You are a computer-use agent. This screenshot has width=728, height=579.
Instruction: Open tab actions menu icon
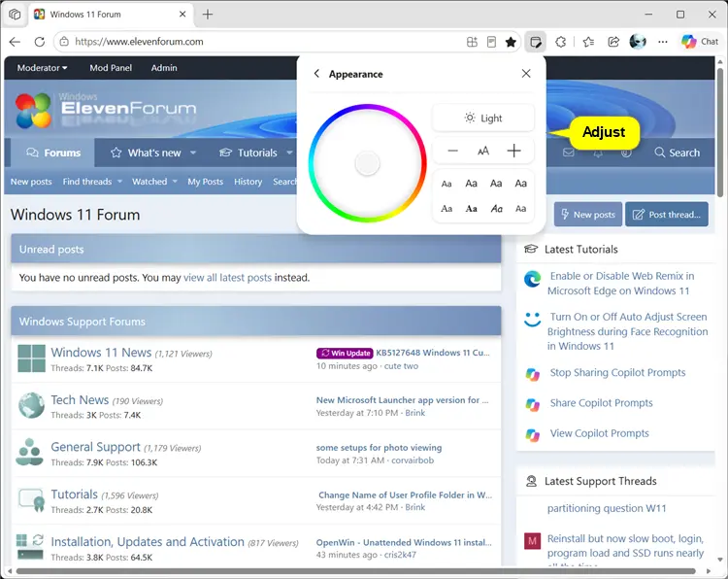click(x=15, y=15)
